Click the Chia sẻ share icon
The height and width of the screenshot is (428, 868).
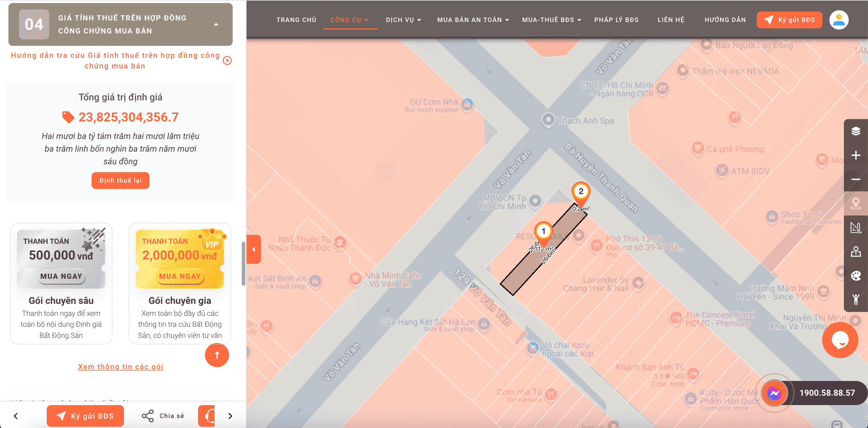coord(148,416)
